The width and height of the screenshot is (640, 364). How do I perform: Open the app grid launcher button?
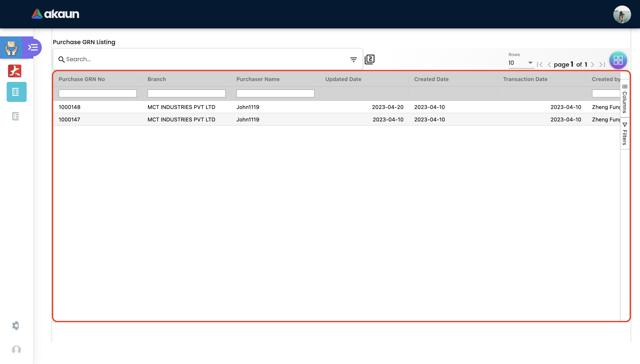[618, 60]
